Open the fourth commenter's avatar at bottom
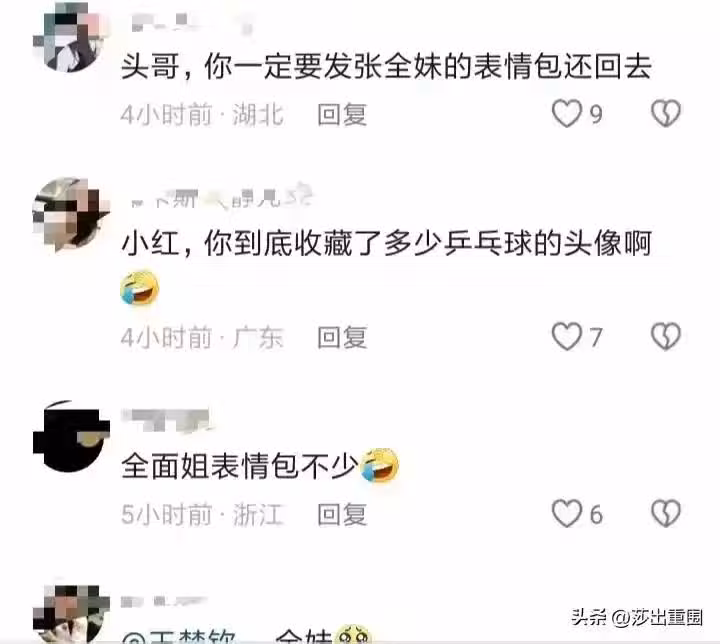Image resolution: width=720 pixels, height=644 pixels. click(71, 613)
